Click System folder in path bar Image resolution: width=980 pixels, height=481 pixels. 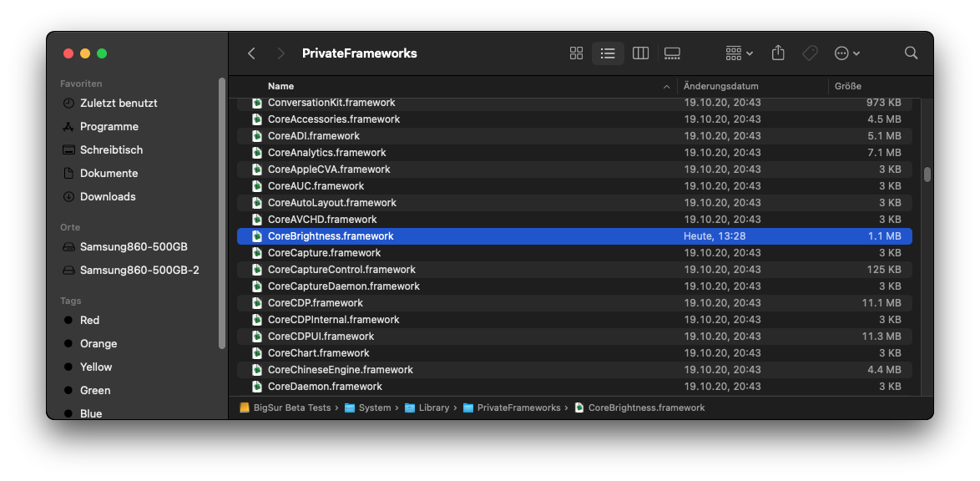click(368, 408)
